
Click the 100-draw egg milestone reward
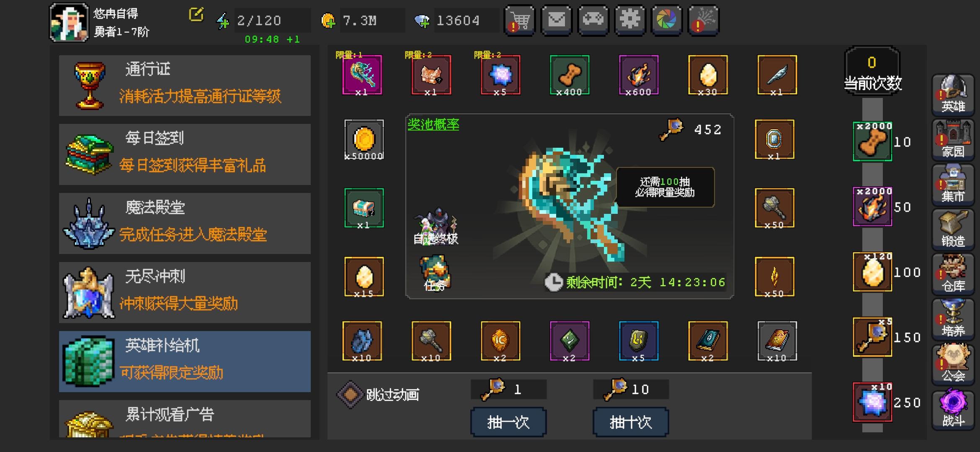(x=872, y=272)
